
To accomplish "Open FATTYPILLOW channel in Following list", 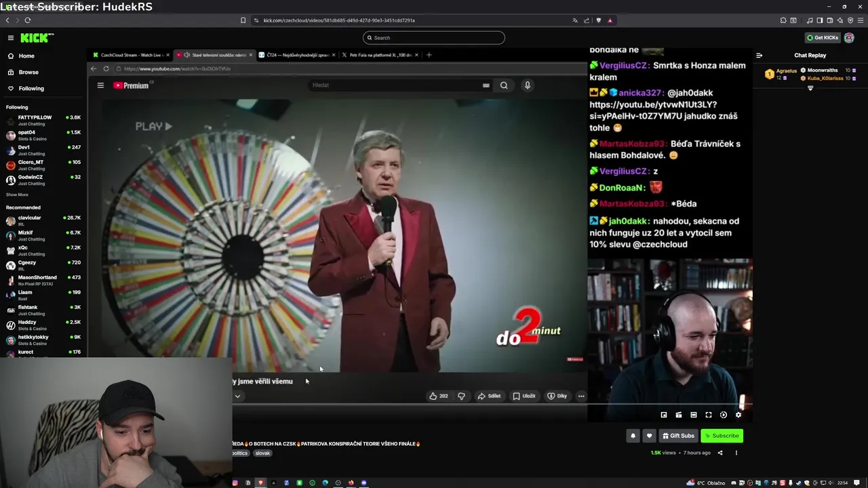I will [x=43, y=121].
